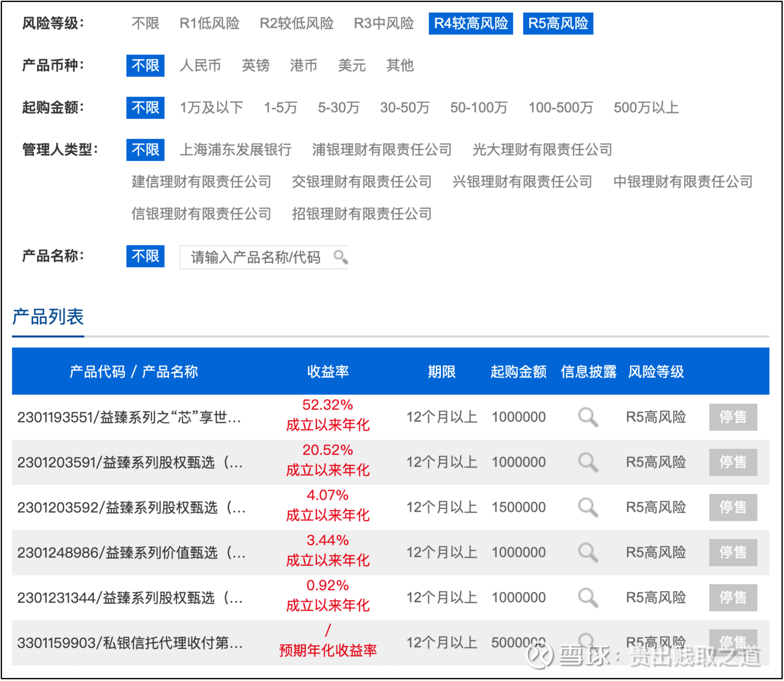The height and width of the screenshot is (681, 784).
Task: Toggle the R4较高风险 risk level filter
Action: pos(471,24)
